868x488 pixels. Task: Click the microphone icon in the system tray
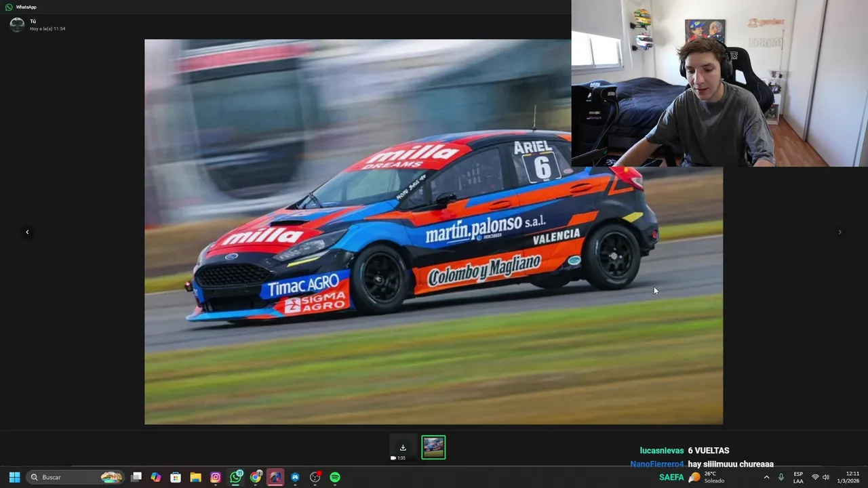[x=781, y=477]
